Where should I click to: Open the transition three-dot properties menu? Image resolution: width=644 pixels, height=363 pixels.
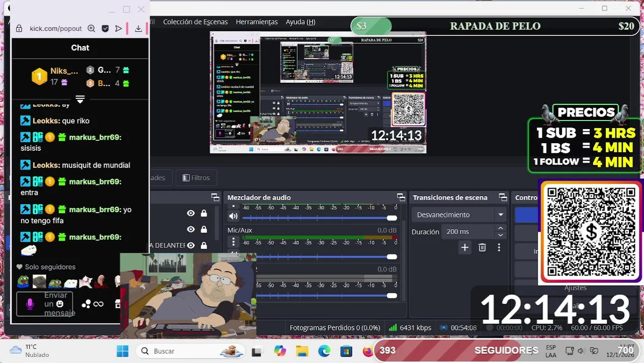coord(499,248)
